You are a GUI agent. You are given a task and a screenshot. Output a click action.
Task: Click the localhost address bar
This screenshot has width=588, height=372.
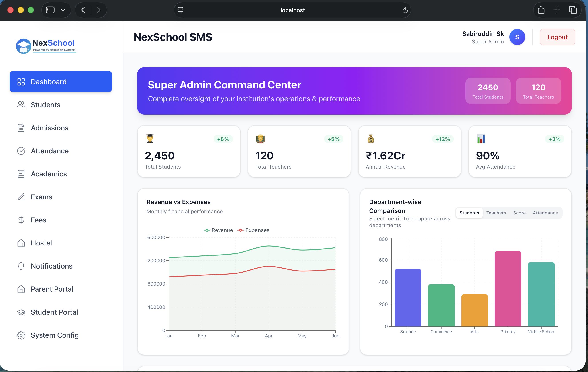click(292, 10)
